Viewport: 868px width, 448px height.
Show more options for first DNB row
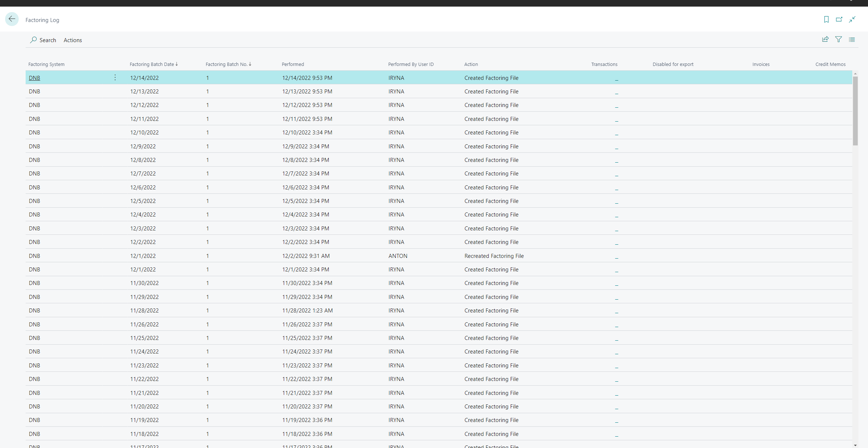115,78
